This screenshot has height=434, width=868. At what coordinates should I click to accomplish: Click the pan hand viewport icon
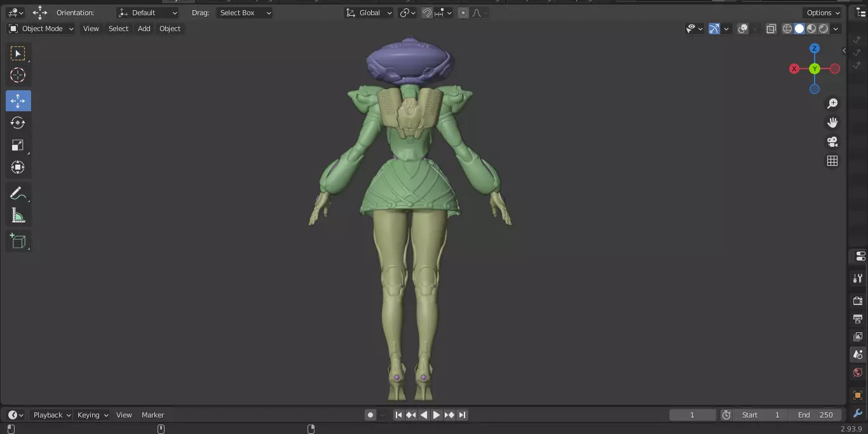coord(832,123)
